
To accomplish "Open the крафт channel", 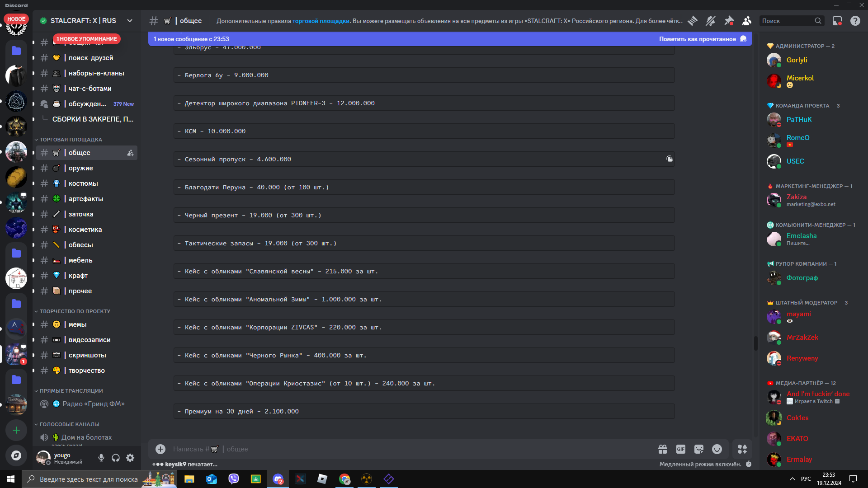I will coord(87,276).
